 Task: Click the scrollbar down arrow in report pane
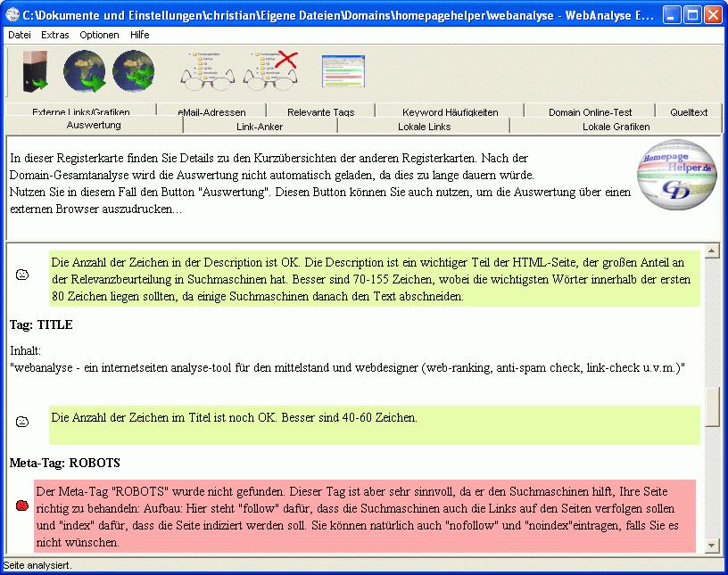coord(712,545)
